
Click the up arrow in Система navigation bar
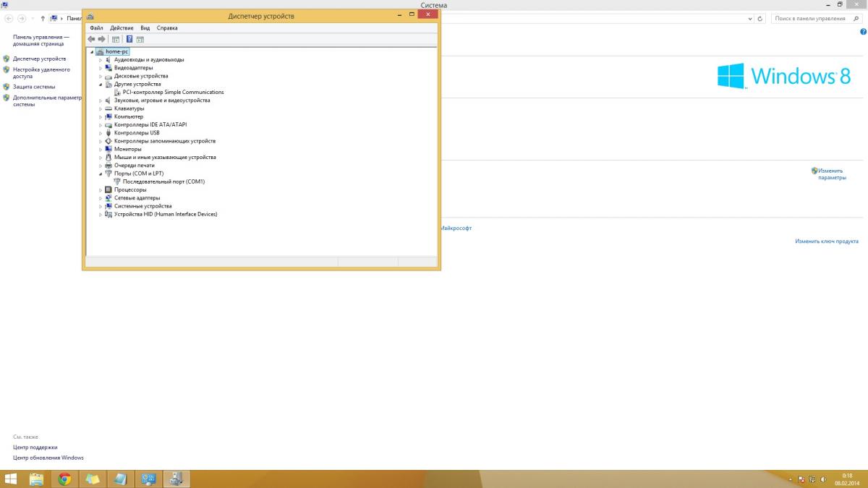click(x=43, y=18)
